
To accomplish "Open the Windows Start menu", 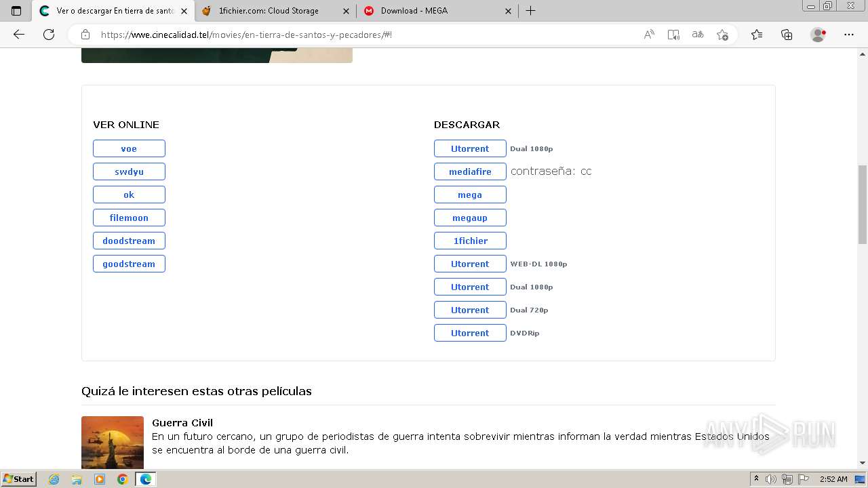I will click(x=18, y=479).
